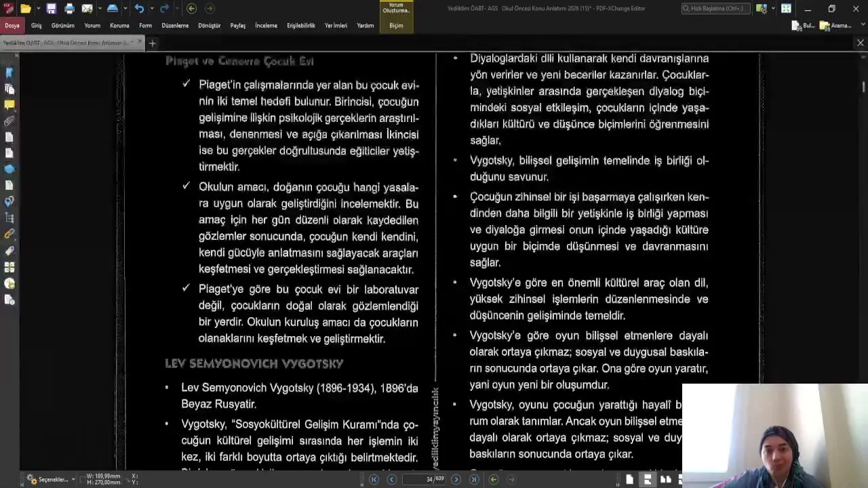Undo the last action
Viewport: 868px width, 488px height.
pyautogui.click(x=139, y=9)
